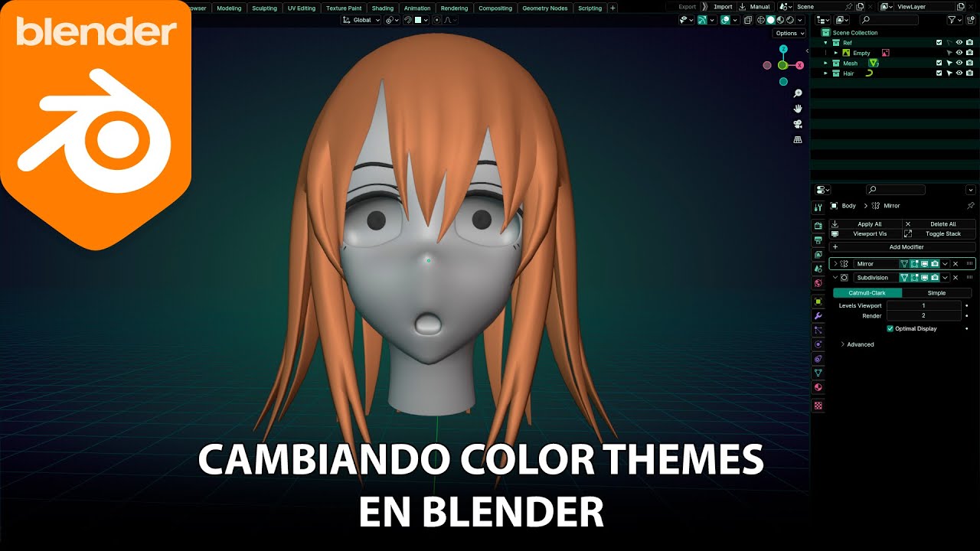
Task: Open the Object Data mesh triangle tab
Action: pos(818,373)
